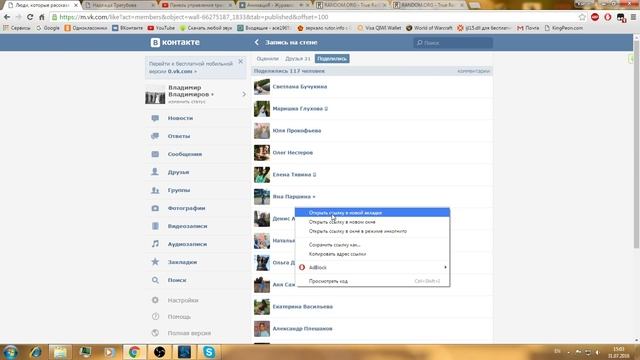Click the browser address bar
Image resolution: width=640 pixels, height=360 pixels.
tap(313, 17)
